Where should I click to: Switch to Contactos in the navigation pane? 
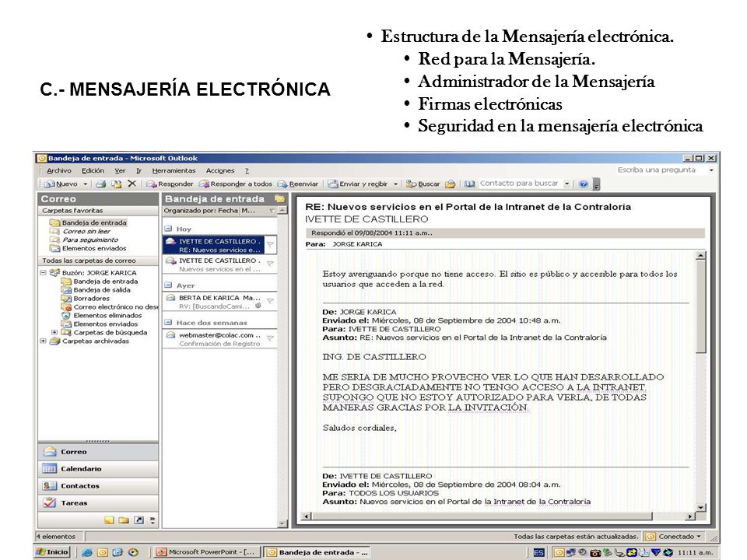(x=98, y=485)
